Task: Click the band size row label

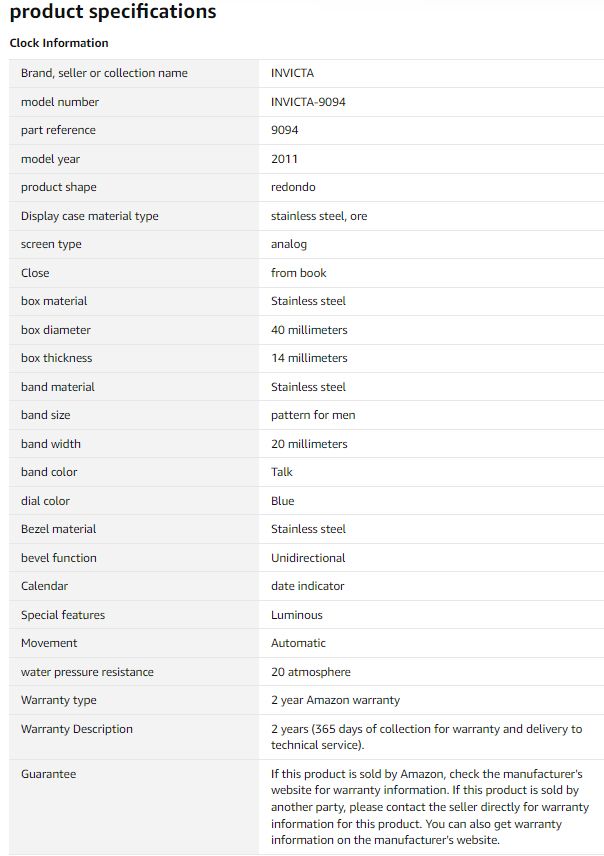Action: [46, 415]
